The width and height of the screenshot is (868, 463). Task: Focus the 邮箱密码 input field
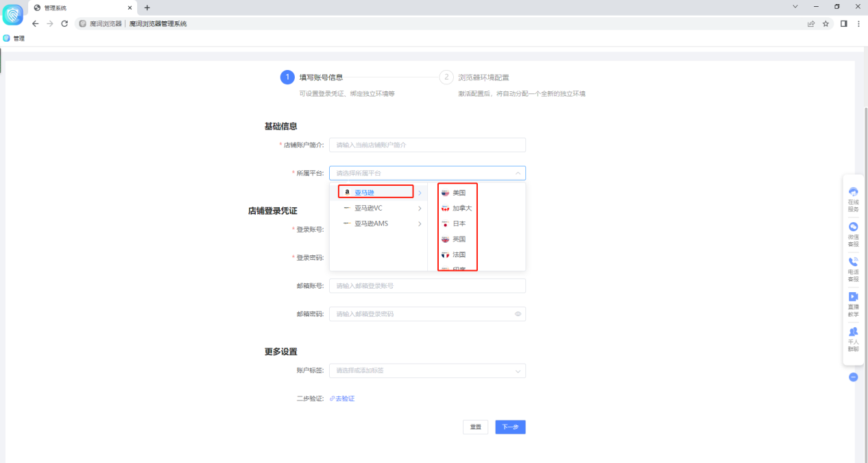427,314
